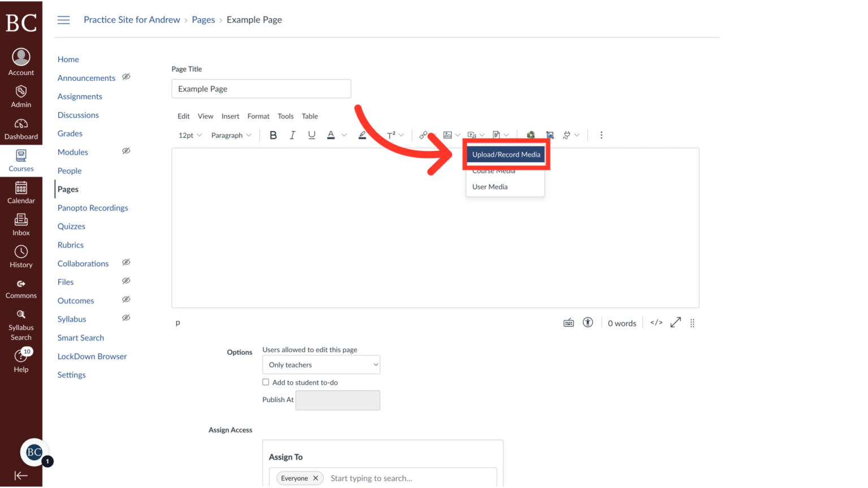The width and height of the screenshot is (868, 488).
Task: Open the Only teachers edit permission dropdown
Action: (x=320, y=364)
